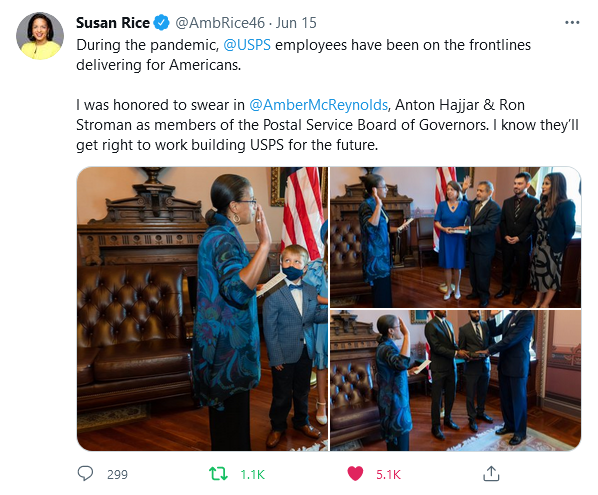Image resolution: width=598 pixels, height=495 pixels.
Task: Open the large left photo with boy
Action: [x=202, y=309]
